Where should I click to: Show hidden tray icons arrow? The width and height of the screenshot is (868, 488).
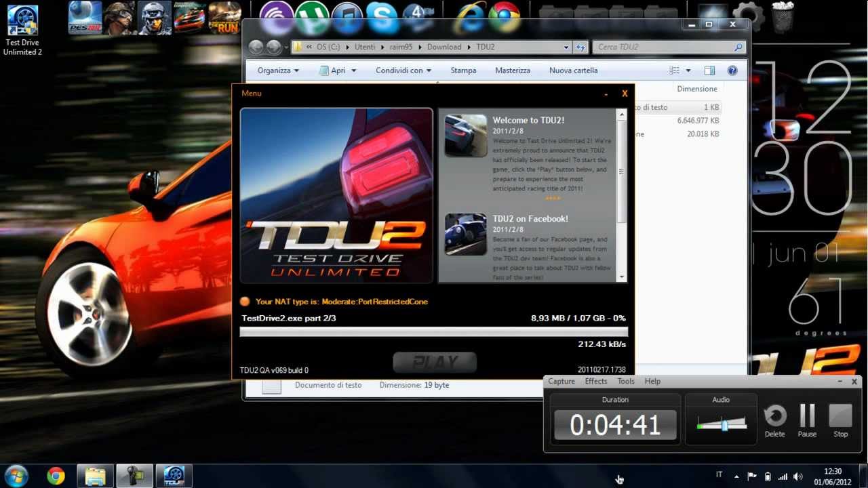pos(736,476)
